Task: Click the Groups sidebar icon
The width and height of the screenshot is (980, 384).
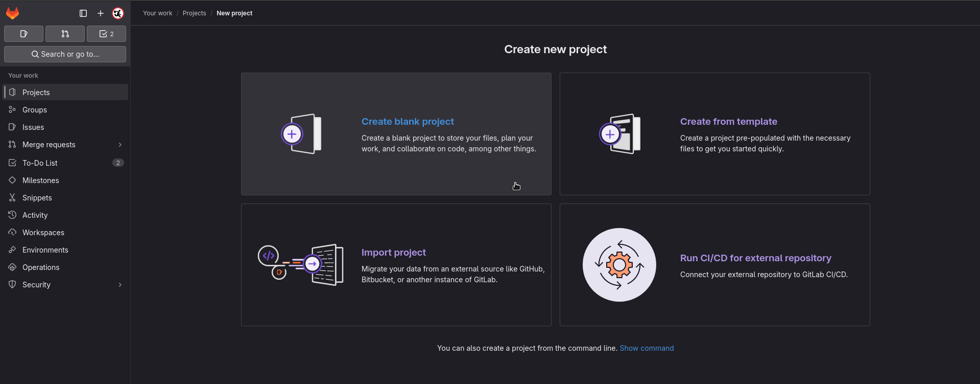Action: pyautogui.click(x=12, y=109)
